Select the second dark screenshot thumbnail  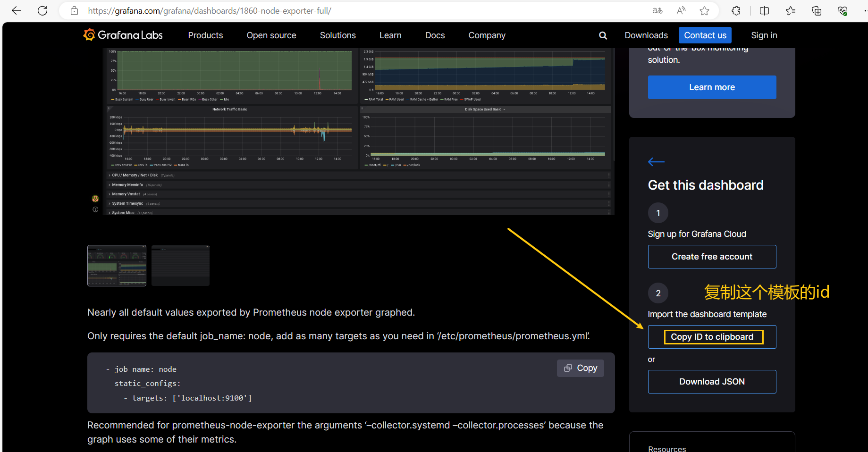180,266
